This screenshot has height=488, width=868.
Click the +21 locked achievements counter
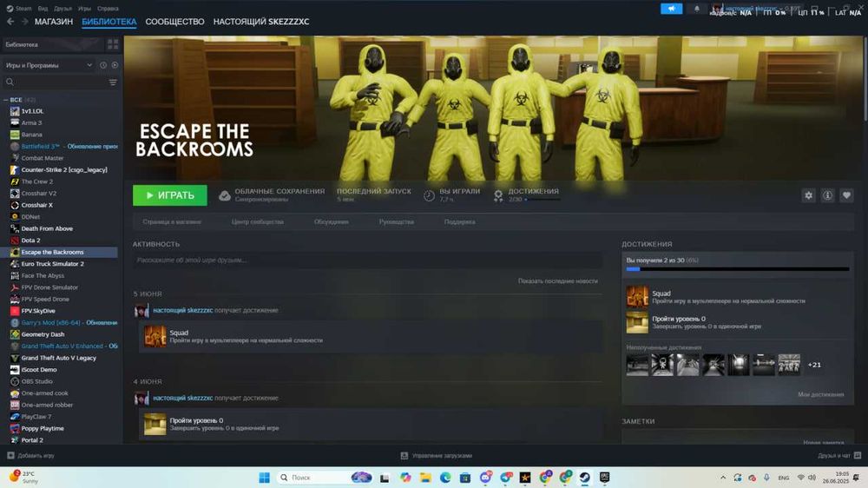click(x=814, y=365)
